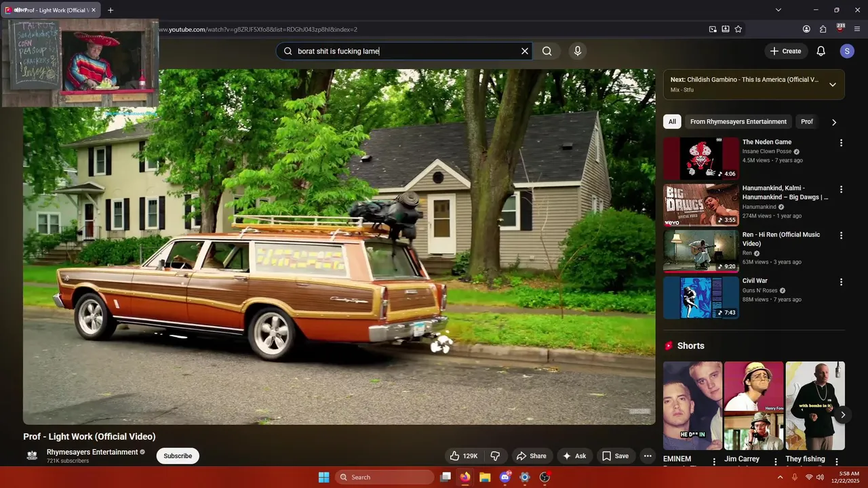
Task: Open Big Dawgs video thumbnail
Action: coord(701,205)
